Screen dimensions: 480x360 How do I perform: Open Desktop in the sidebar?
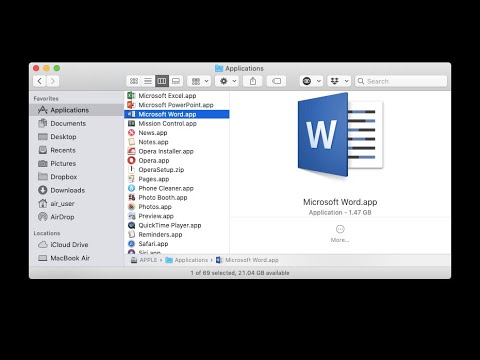tap(76, 137)
